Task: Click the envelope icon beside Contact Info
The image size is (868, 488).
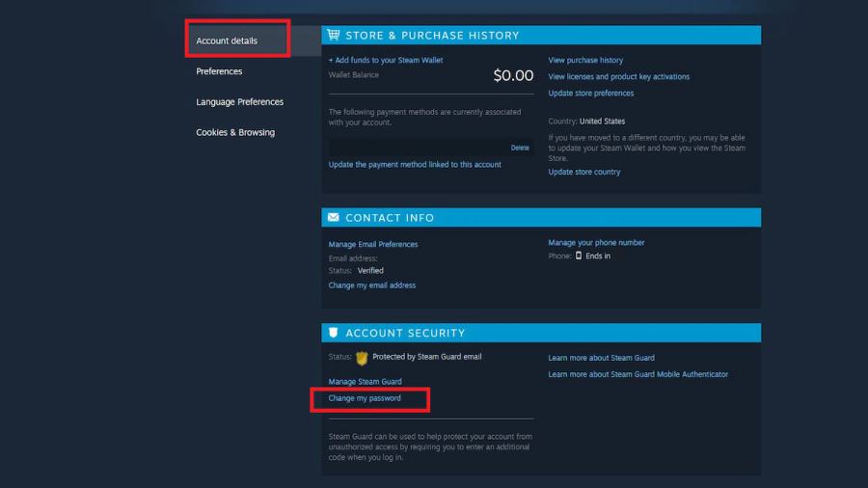Action: point(334,217)
